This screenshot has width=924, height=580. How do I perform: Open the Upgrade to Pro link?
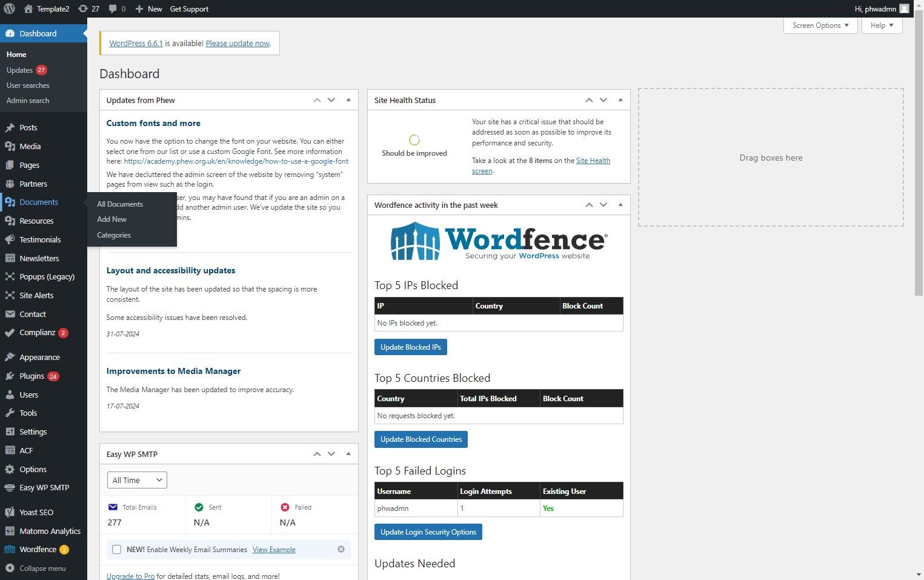pyautogui.click(x=130, y=576)
